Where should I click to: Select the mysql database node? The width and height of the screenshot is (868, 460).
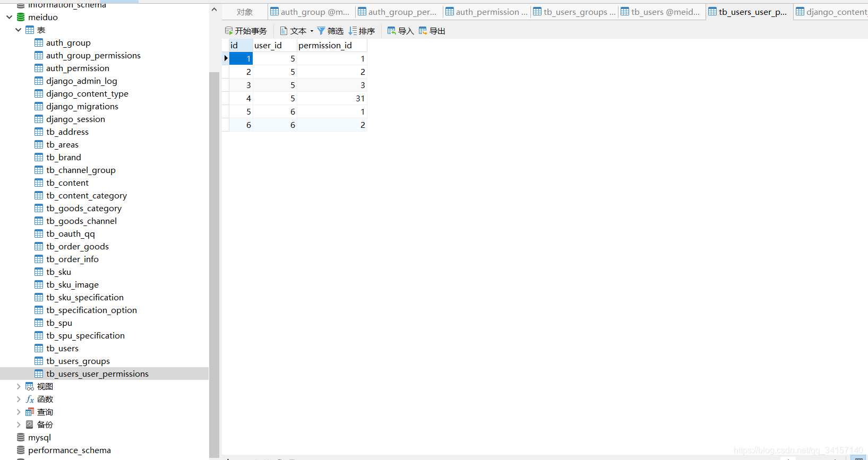coord(39,437)
